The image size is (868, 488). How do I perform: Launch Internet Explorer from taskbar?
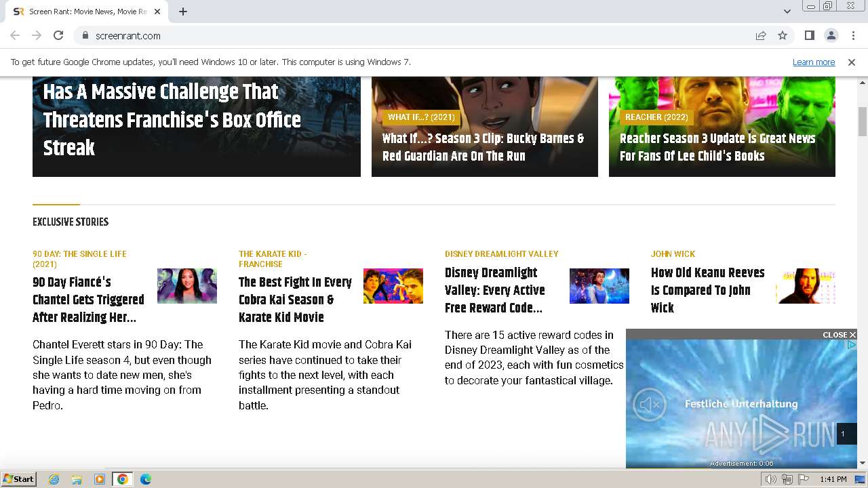[54, 479]
